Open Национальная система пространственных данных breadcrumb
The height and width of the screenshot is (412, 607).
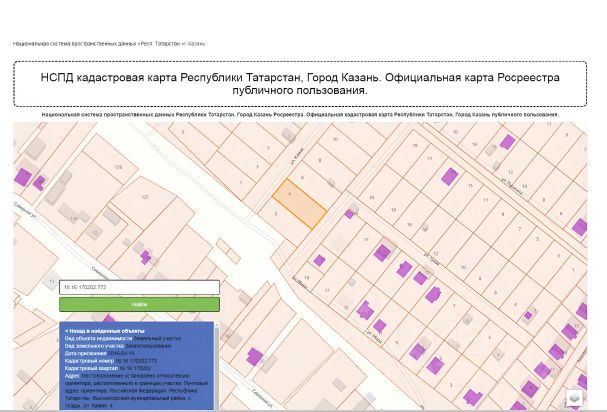[x=74, y=44]
